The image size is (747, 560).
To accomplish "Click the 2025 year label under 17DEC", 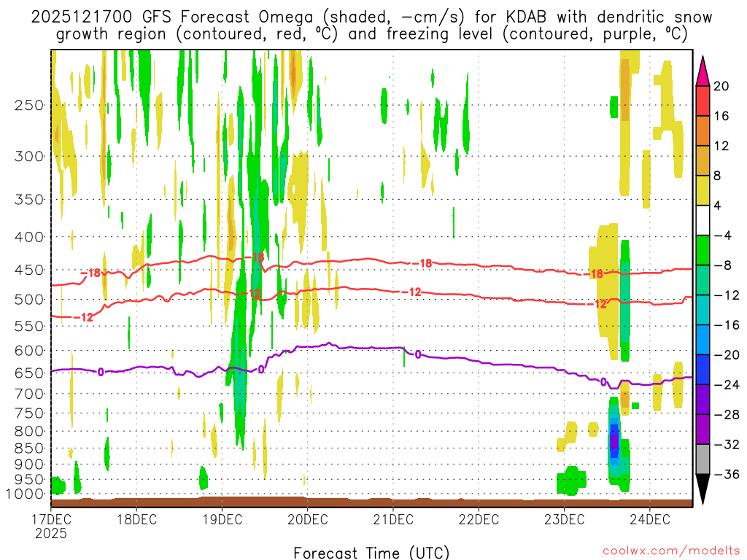I will [51, 533].
